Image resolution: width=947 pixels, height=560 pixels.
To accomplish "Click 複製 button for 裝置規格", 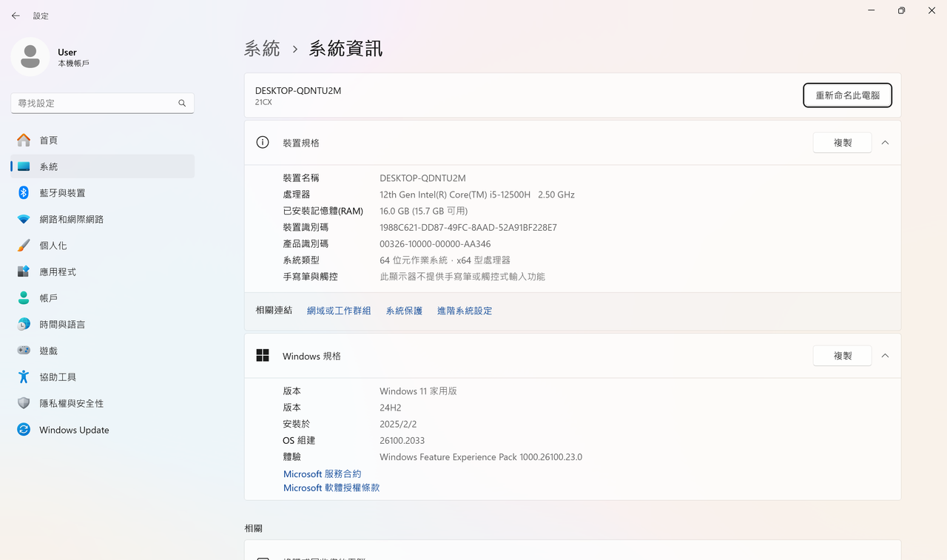I will [842, 143].
